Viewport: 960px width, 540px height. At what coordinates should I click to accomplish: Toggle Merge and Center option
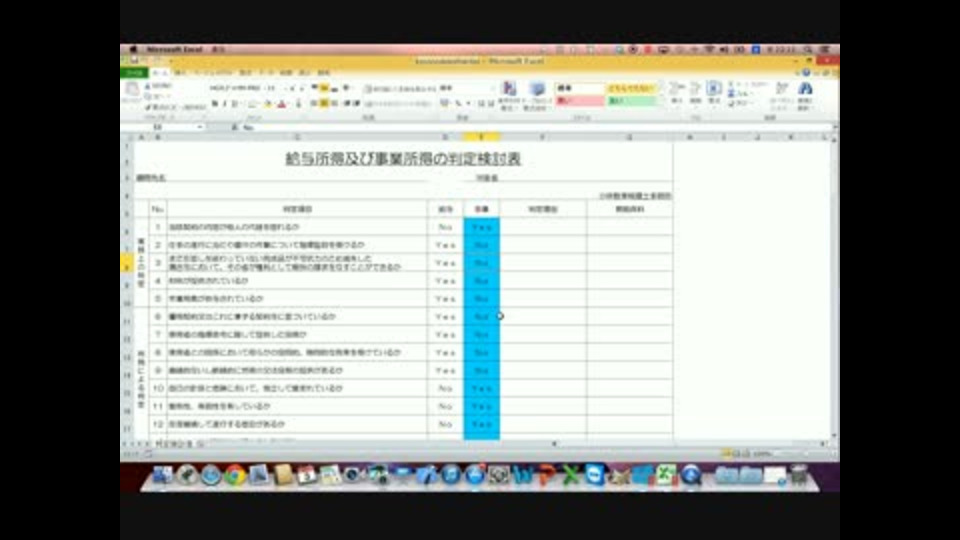(x=398, y=103)
